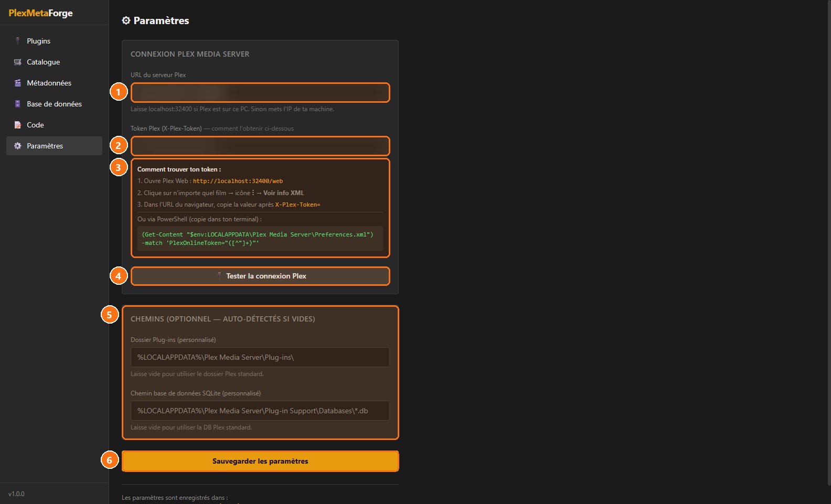
Task: Click the SQLite database path field
Action: tap(260, 411)
